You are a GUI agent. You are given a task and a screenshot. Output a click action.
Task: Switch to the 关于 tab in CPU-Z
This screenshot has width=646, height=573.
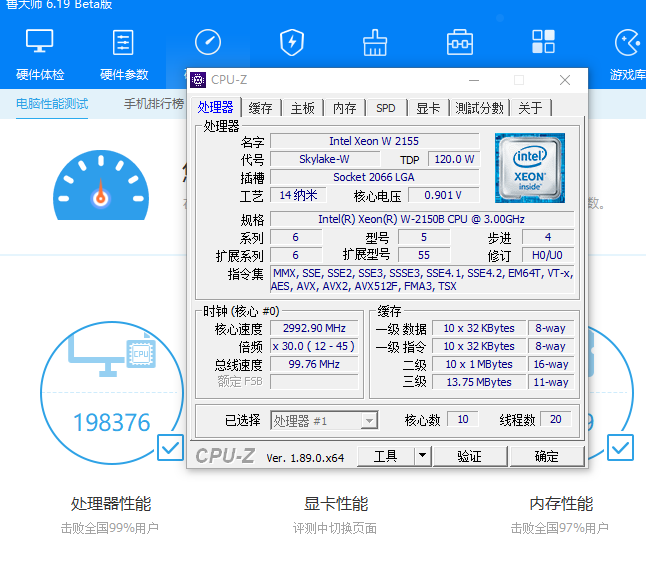531,108
